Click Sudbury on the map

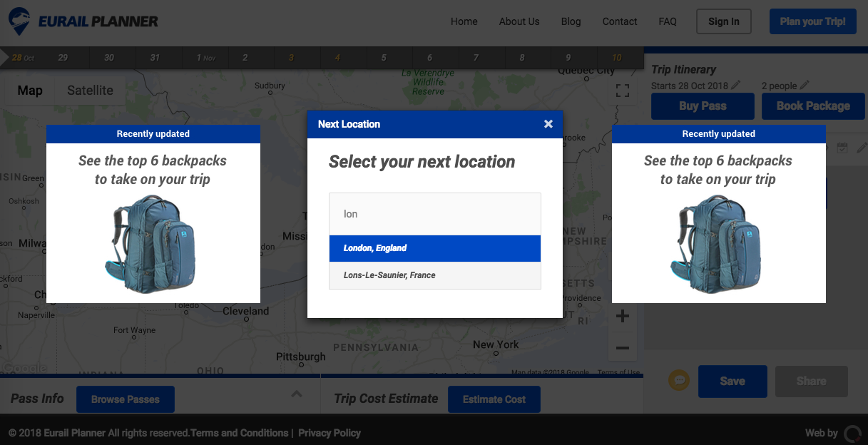(x=270, y=86)
